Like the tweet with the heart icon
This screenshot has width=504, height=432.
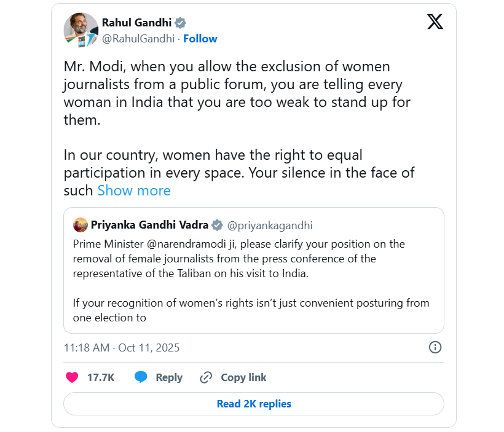pyautogui.click(x=72, y=377)
